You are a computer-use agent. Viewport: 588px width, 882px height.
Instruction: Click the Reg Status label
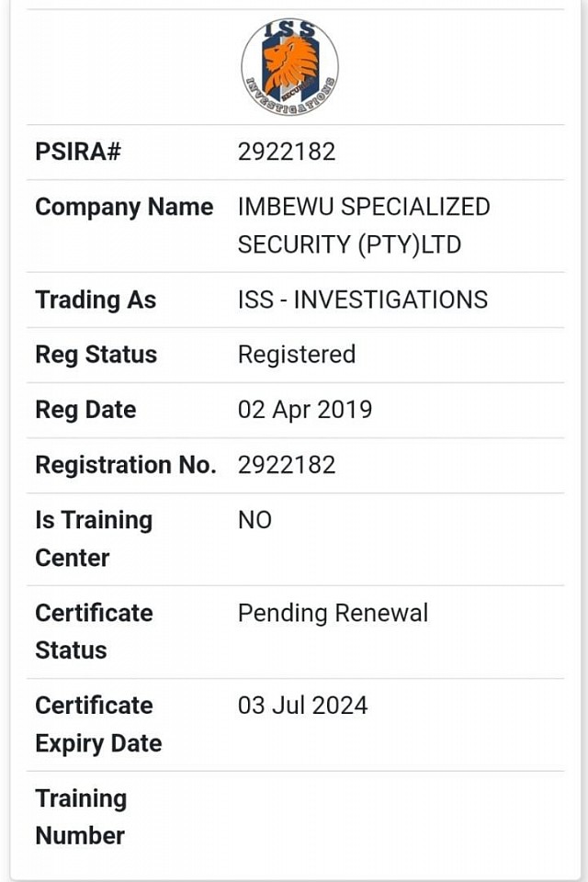coord(96,355)
